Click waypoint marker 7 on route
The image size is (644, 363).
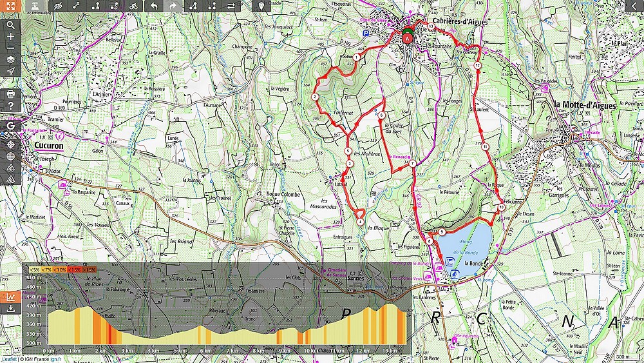(x=412, y=164)
